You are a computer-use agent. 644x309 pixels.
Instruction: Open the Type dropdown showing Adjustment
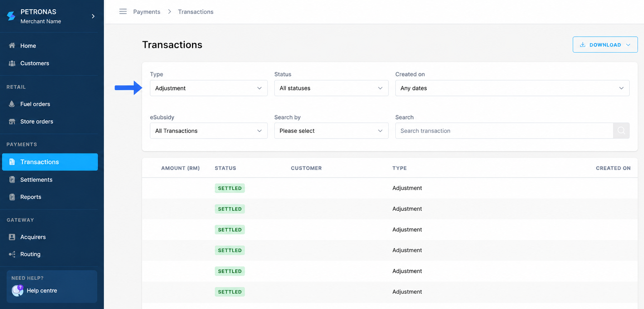pyautogui.click(x=208, y=88)
